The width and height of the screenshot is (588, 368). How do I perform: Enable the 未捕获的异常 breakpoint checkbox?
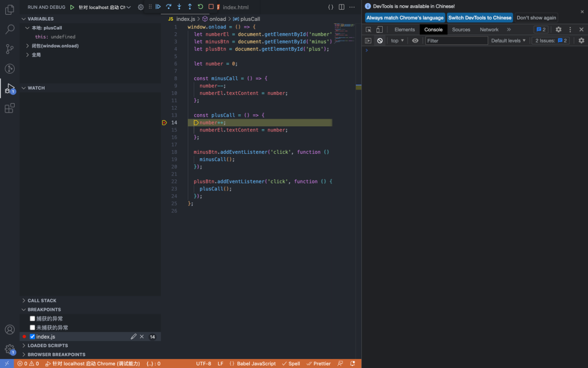(x=32, y=328)
